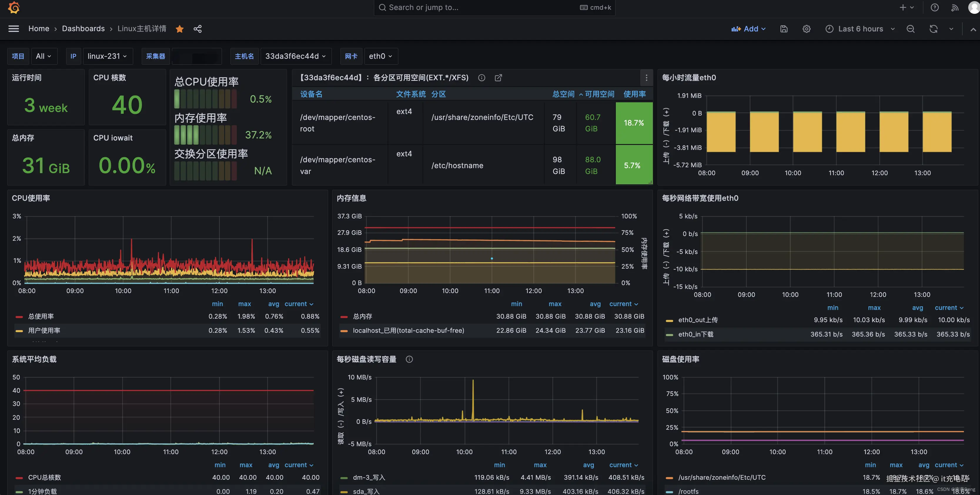Toggle 总使用率 series in CPU legend
This screenshot has width=980, height=495.
(41, 316)
